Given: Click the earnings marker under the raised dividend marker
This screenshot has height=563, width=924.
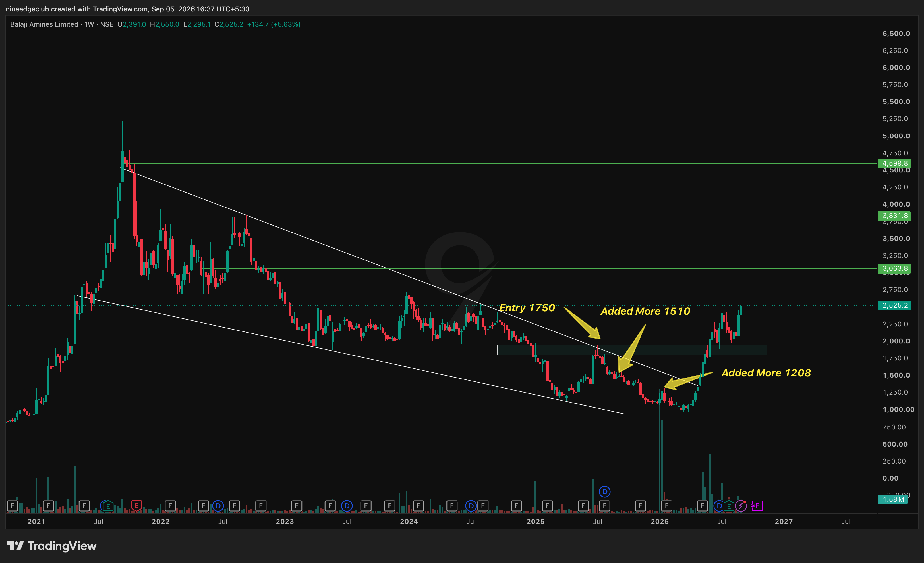Looking at the screenshot, I should click(604, 506).
